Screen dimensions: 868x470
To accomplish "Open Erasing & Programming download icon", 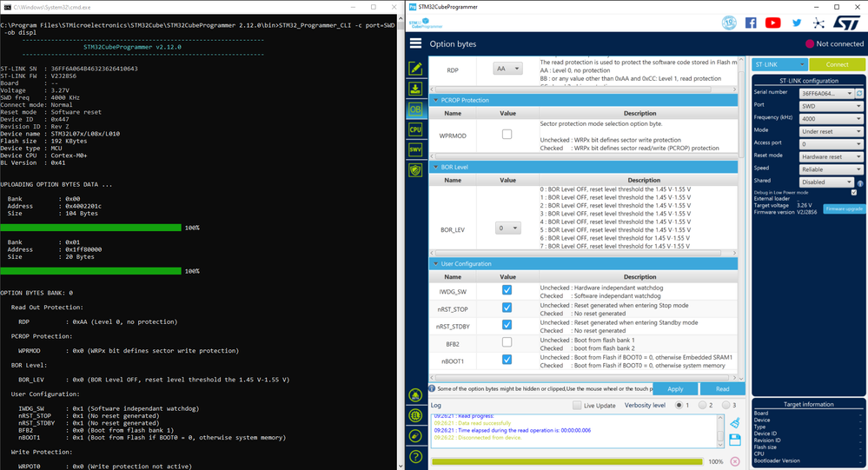I will 415,89.
